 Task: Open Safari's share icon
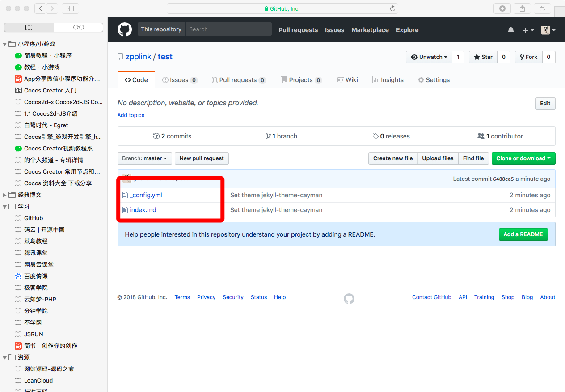522,8
